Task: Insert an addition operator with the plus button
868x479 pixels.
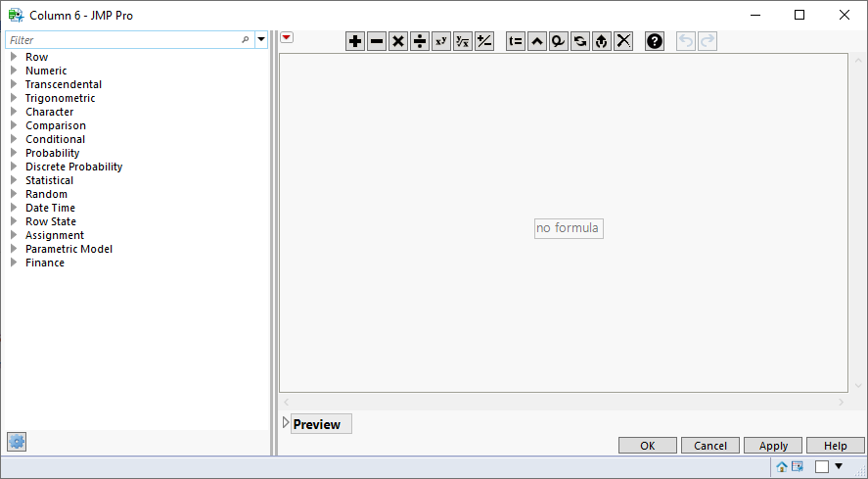Action: tap(355, 41)
